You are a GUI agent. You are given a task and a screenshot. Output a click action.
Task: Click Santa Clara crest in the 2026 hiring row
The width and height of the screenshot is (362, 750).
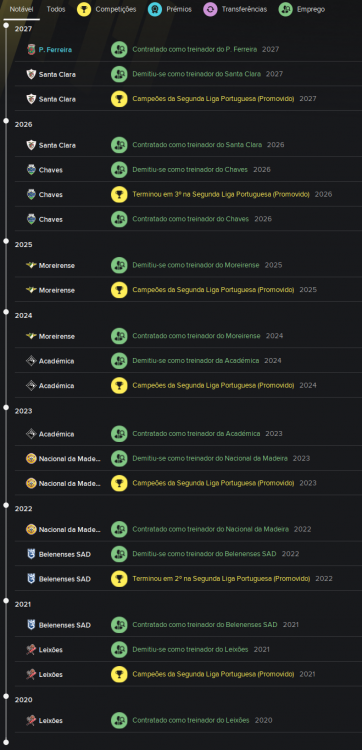[x=31, y=145]
